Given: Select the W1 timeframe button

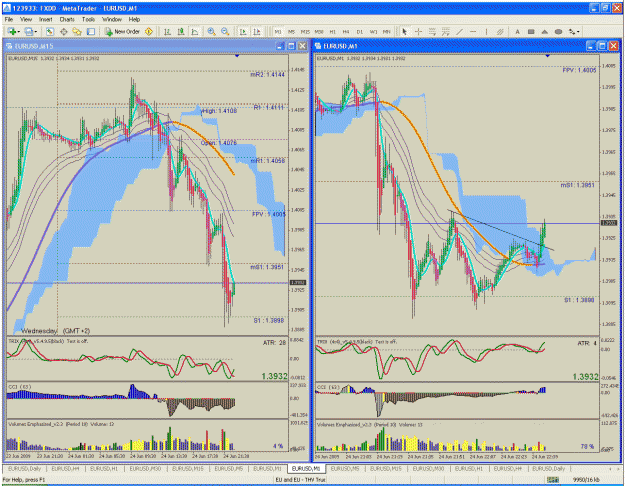Looking at the screenshot, I should click(373, 31).
